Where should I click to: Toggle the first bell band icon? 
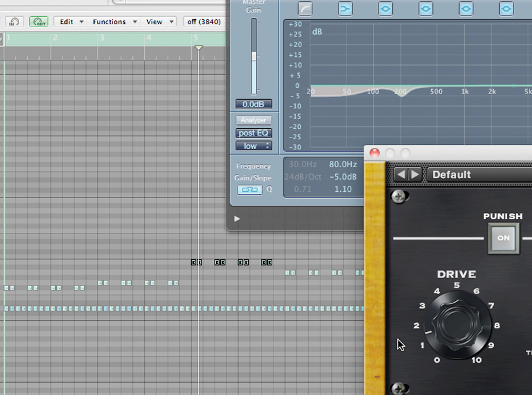(385, 9)
